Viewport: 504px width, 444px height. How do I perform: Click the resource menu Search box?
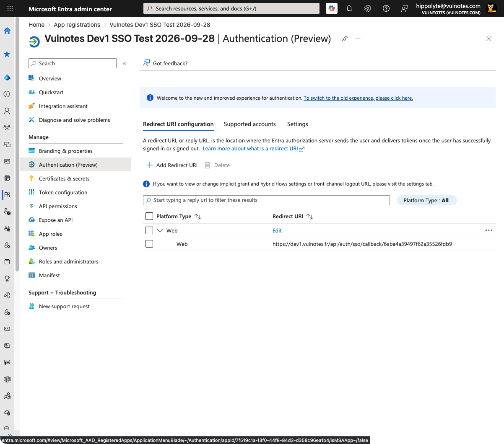pyautogui.click(x=73, y=63)
